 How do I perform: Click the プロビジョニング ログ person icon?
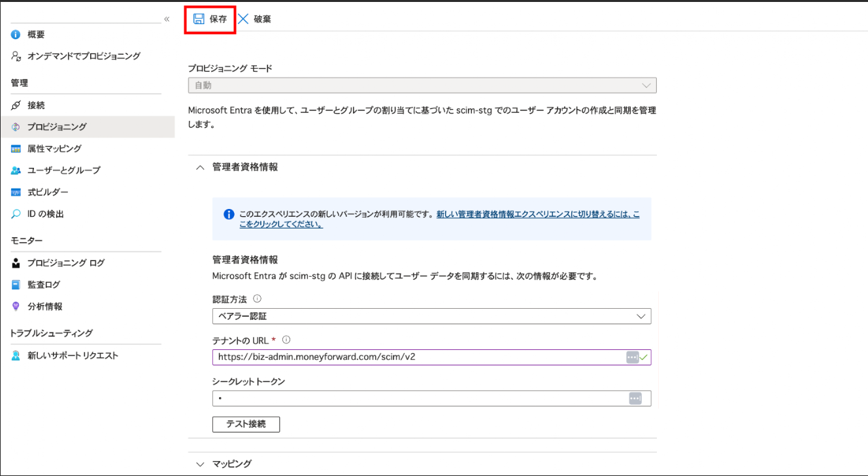pos(16,263)
